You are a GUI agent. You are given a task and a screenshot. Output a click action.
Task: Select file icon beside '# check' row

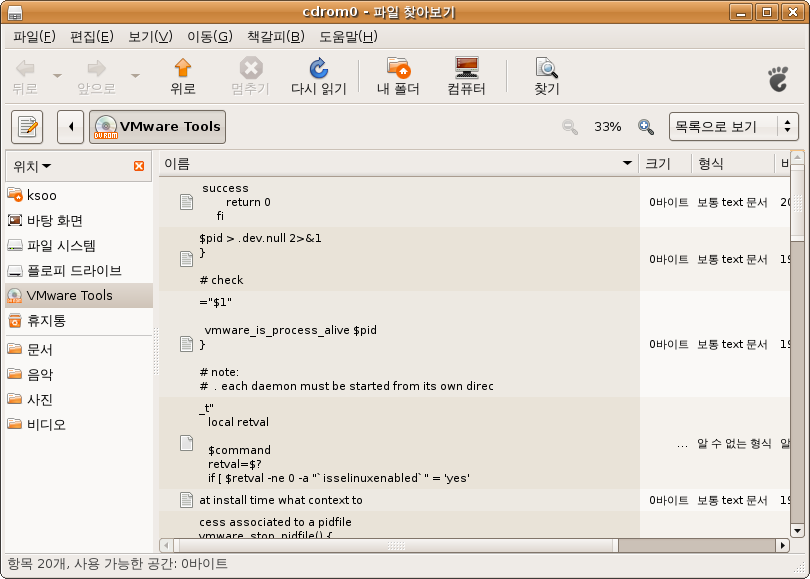coord(186,259)
